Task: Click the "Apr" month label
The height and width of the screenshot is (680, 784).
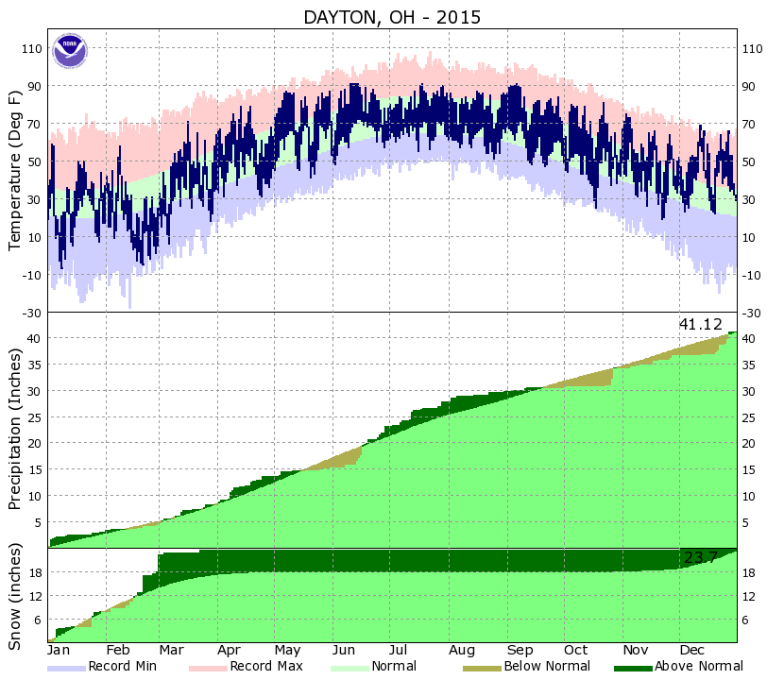Action: tap(229, 651)
